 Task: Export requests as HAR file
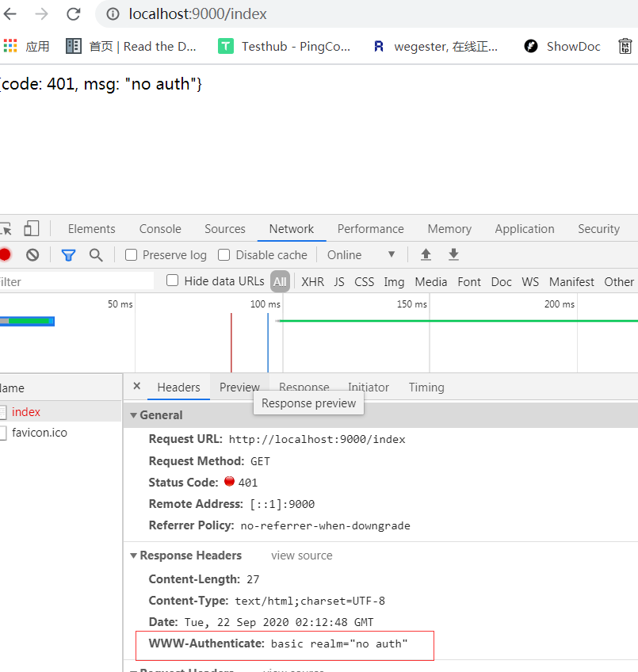453,254
